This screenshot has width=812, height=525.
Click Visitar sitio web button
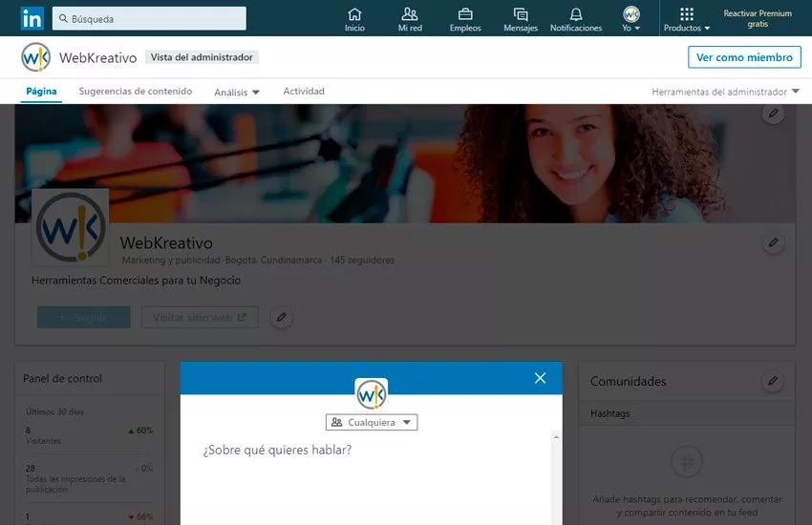200,317
